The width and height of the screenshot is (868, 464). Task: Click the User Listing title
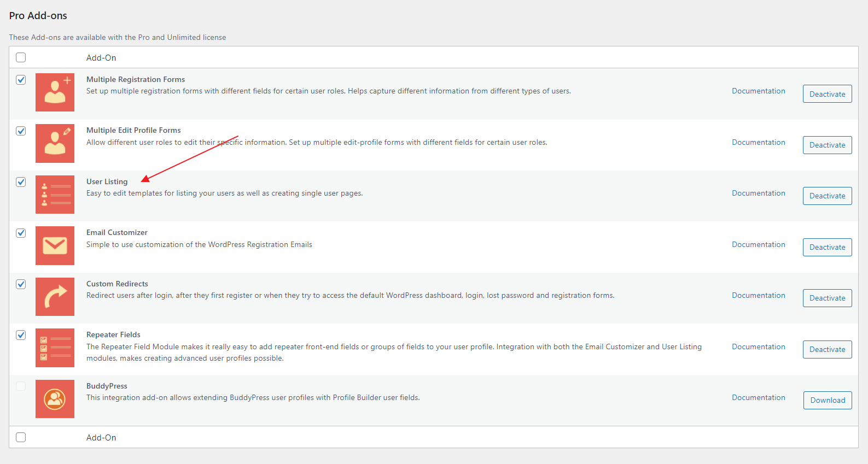(107, 181)
